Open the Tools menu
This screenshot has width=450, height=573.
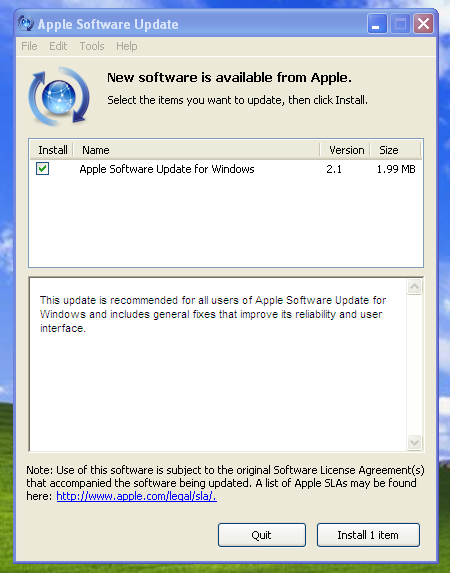pos(92,46)
